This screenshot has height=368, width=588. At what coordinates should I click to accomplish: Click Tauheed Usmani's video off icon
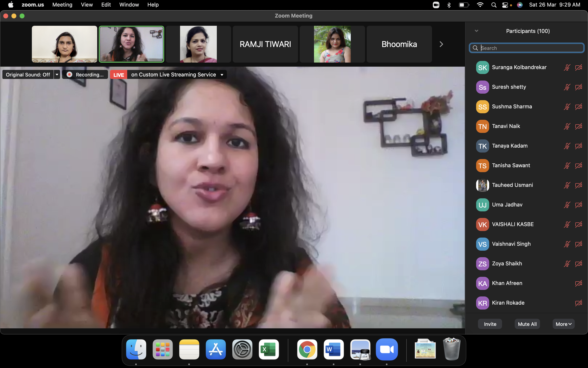pyautogui.click(x=579, y=185)
